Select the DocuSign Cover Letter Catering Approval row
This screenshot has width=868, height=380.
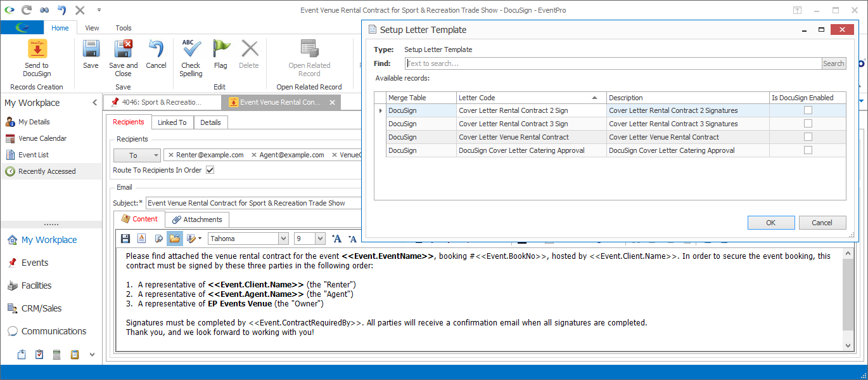tap(610, 150)
